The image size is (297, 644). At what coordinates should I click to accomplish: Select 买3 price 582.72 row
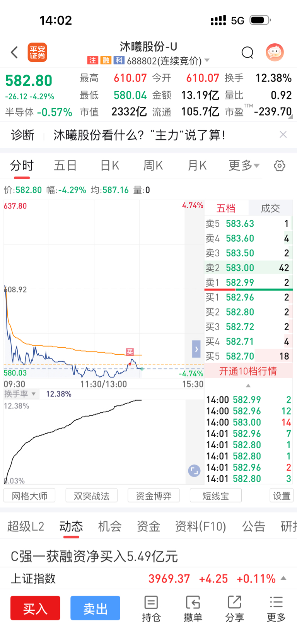point(248,327)
